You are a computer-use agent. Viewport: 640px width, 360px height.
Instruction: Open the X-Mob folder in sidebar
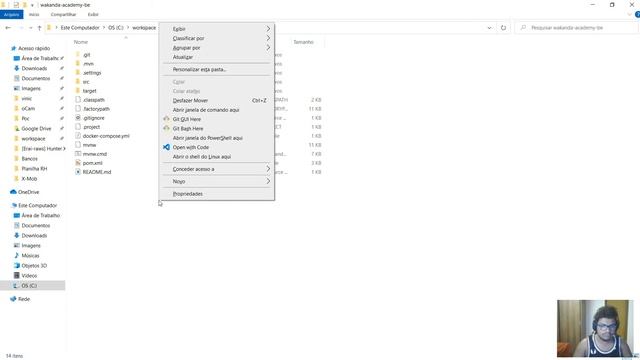pos(29,179)
